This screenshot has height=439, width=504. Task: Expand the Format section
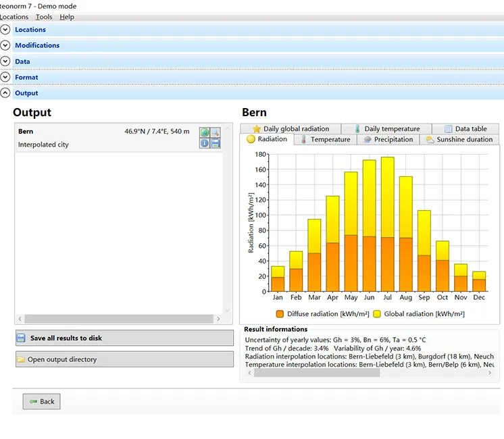pos(5,77)
